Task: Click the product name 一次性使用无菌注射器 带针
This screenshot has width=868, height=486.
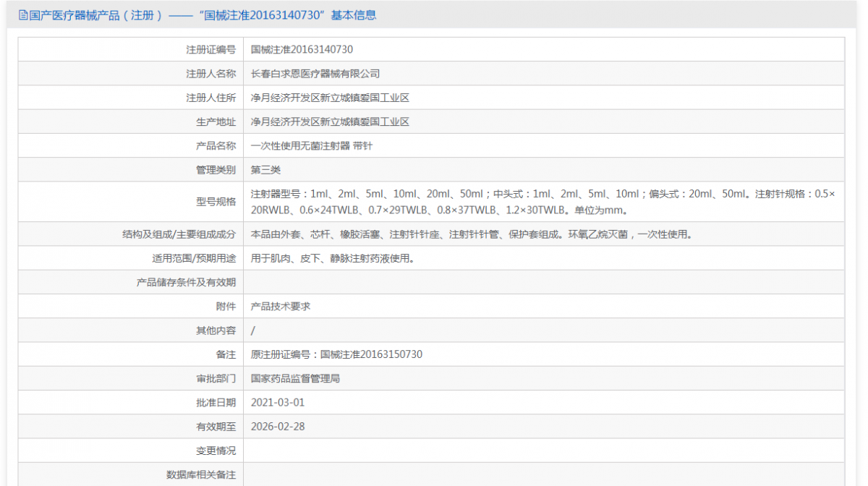Action: [x=312, y=145]
